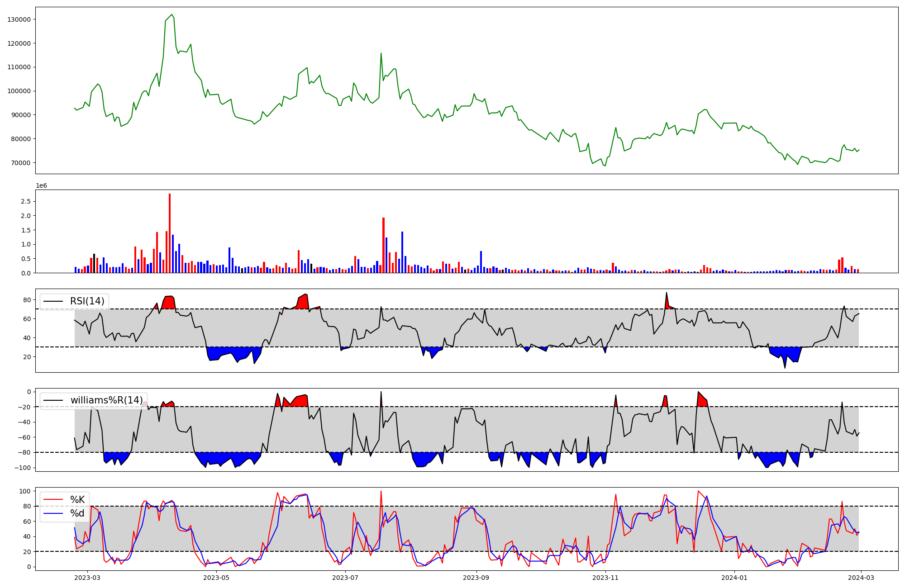
Task: Click the blue %d line swatch in legend
Action: tap(53, 513)
